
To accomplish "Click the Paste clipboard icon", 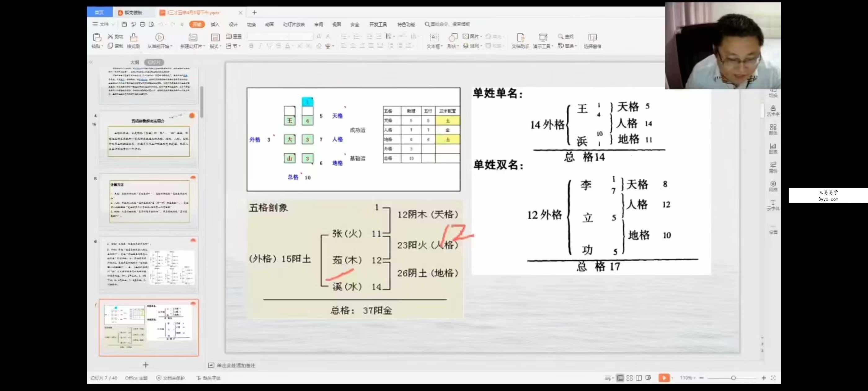I will click(x=97, y=37).
